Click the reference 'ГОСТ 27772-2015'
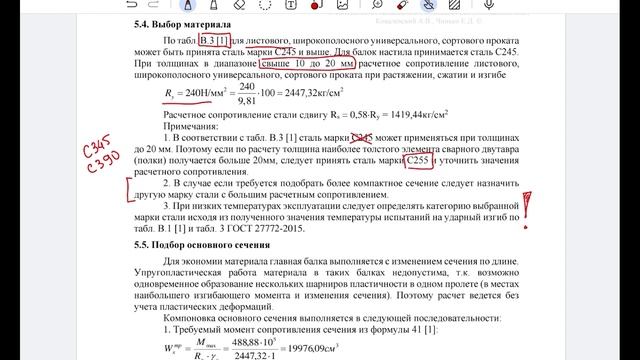 pyautogui.click(x=266, y=229)
